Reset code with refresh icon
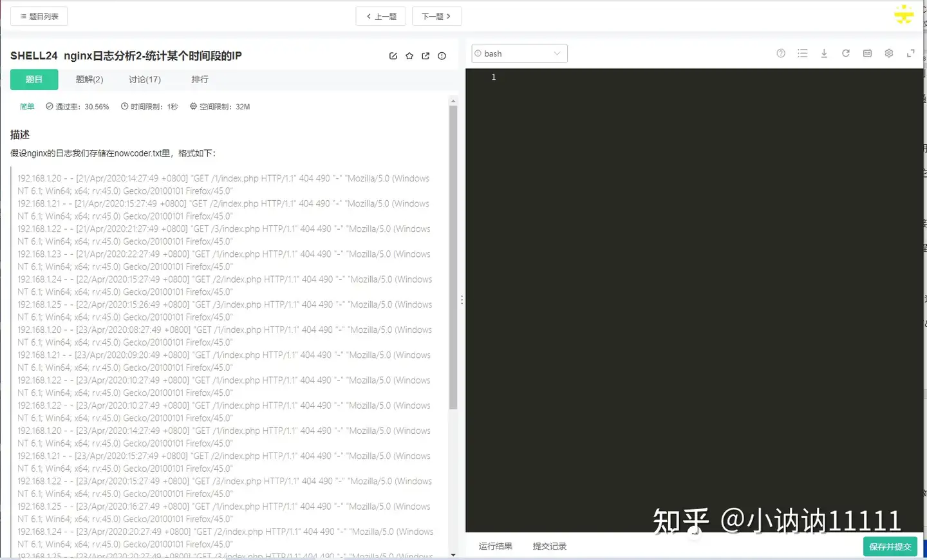 (846, 53)
